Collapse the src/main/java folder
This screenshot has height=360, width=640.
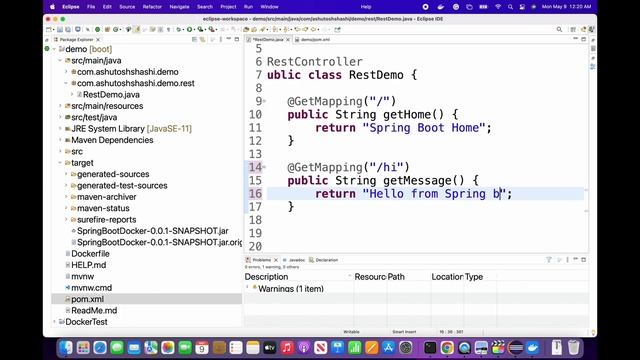point(60,60)
